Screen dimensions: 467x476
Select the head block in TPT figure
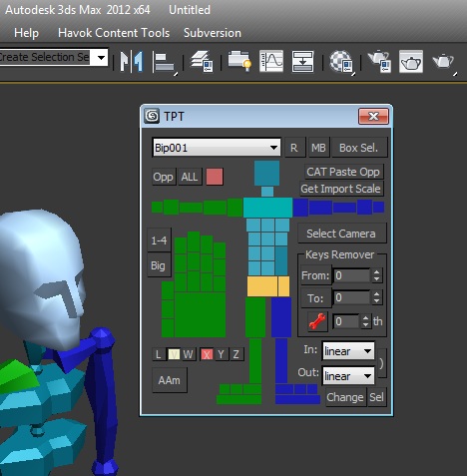click(x=266, y=174)
